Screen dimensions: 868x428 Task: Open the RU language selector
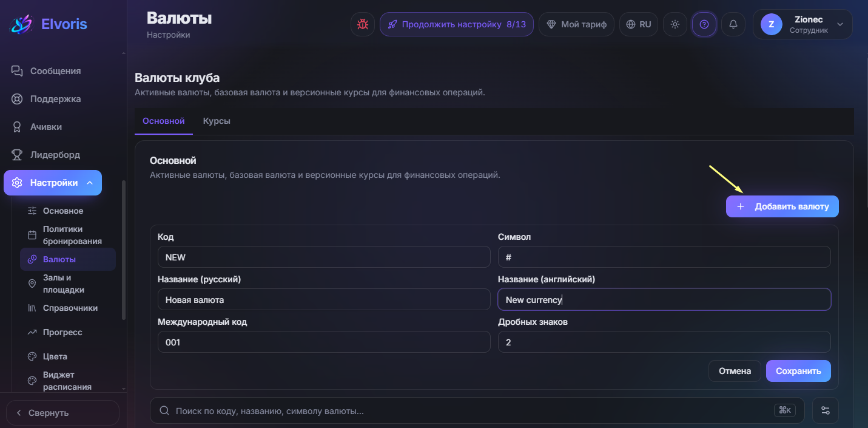(x=639, y=24)
